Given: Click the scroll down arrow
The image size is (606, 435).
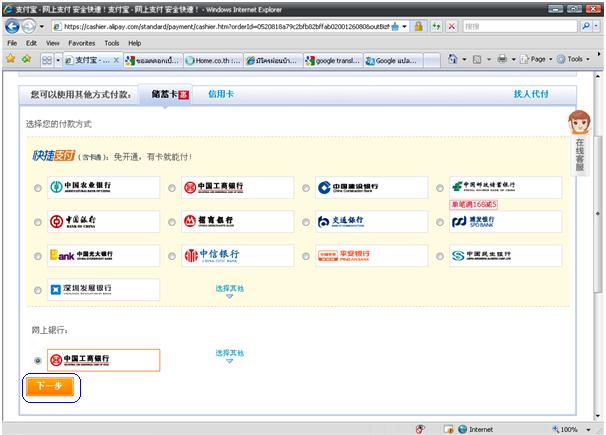Looking at the screenshot, I should (x=598, y=416).
